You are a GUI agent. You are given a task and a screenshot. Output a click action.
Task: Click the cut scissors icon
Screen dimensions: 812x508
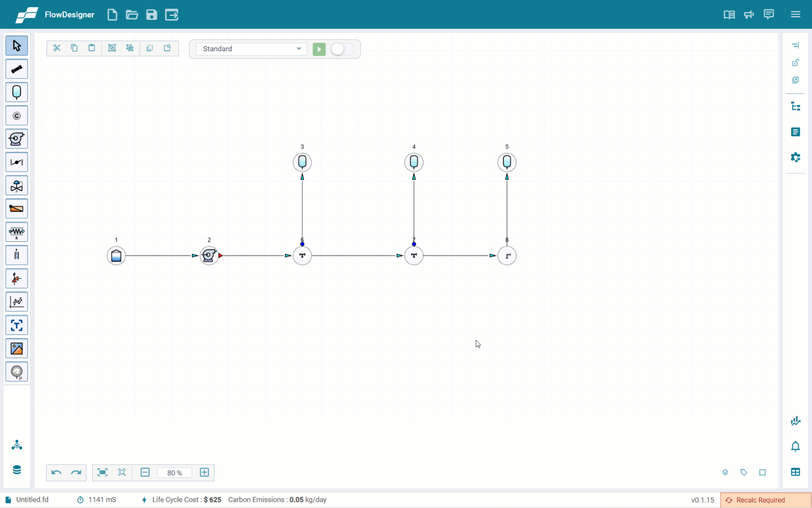pyautogui.click(x=57, y=48)
